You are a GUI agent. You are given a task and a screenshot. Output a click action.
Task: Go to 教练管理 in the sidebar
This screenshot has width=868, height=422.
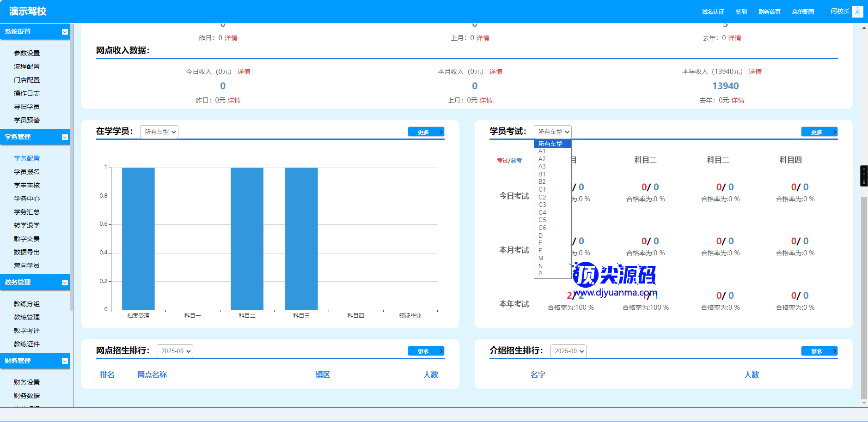(x=27, y=317)
